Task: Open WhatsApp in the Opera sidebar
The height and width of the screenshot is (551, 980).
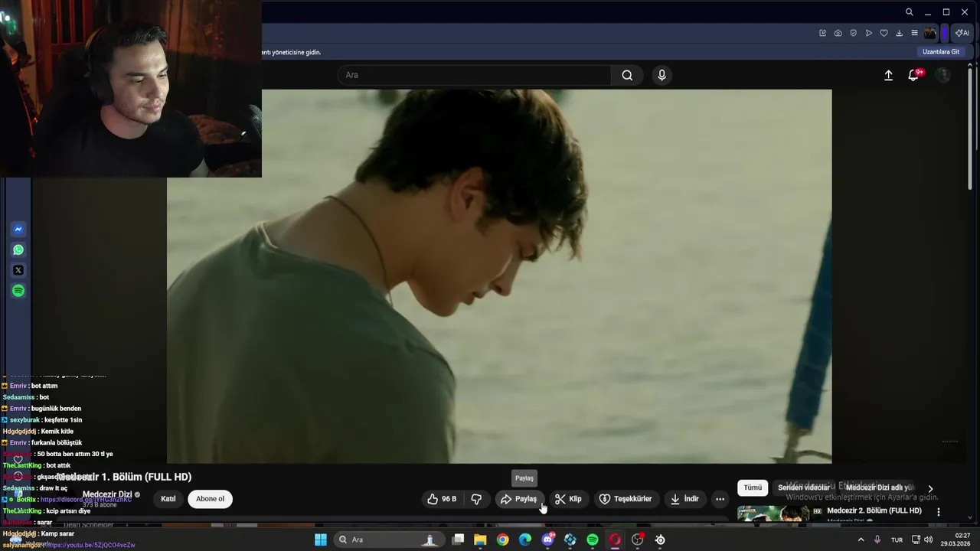Action: point(18,249)
